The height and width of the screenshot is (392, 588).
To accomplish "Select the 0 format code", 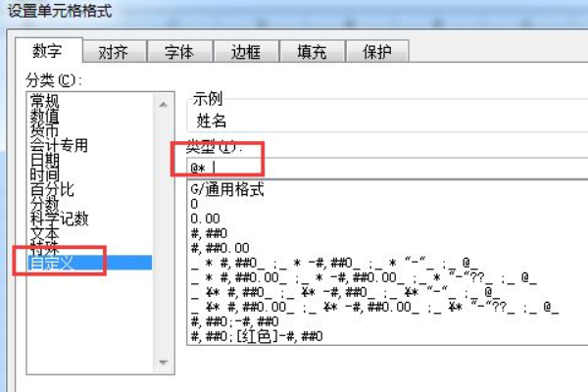I will pyautogui.click(x=194, y=204).
